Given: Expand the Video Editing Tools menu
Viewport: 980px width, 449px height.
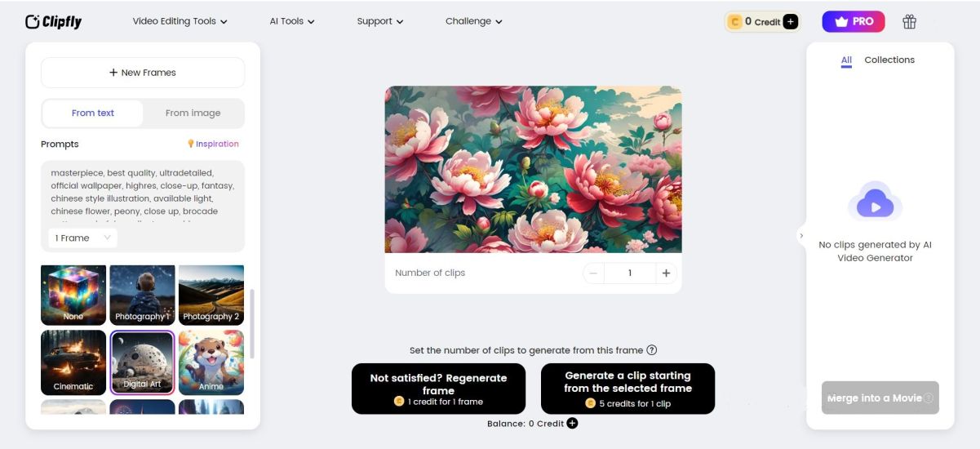Looking at the screenshot, I should pyautogui.click(x=180, y=21).
